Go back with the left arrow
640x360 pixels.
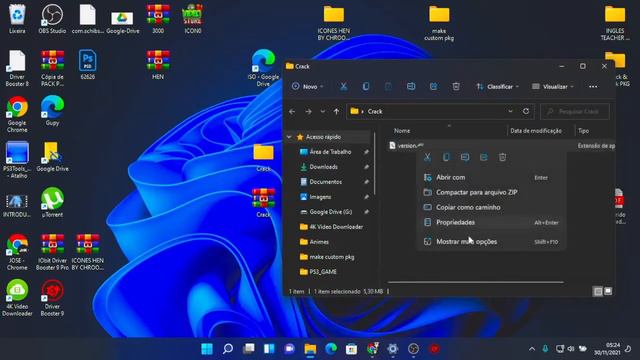pos(292,111)
